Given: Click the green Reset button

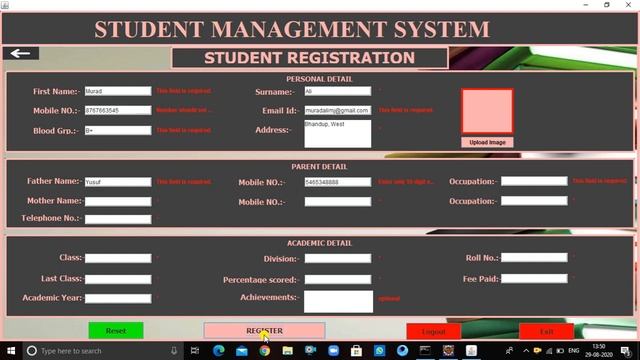Looking at the screenshot, I should (x=116, y=331).
